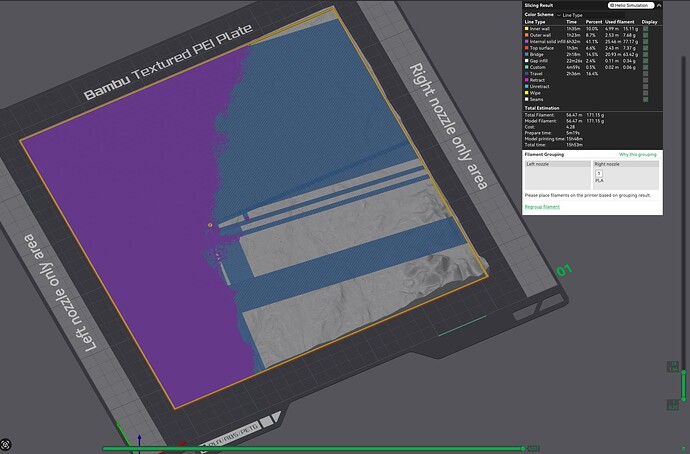Click the Internal solid infill purple swatch
The width and height of the screenshot is (690, 454).
(x=526, y=41)
